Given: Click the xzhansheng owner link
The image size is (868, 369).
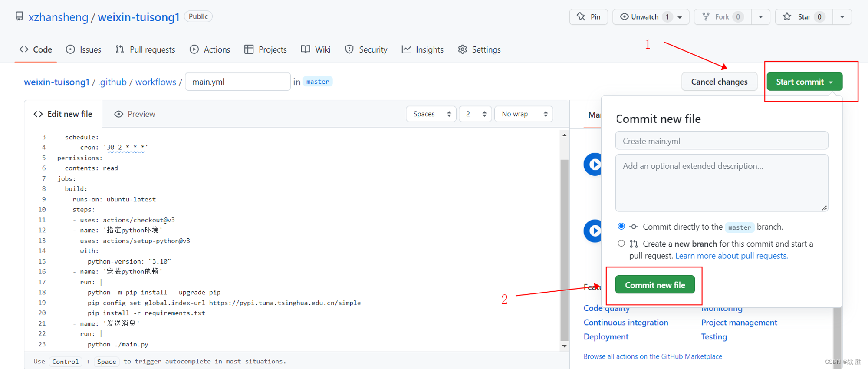Looking at the screenshot, I should 58,17.
